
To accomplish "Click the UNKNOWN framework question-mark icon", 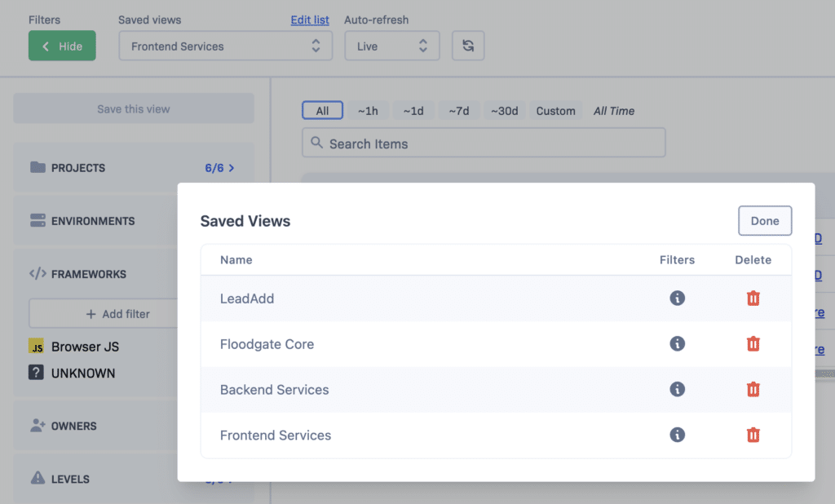I will point(36,374).
